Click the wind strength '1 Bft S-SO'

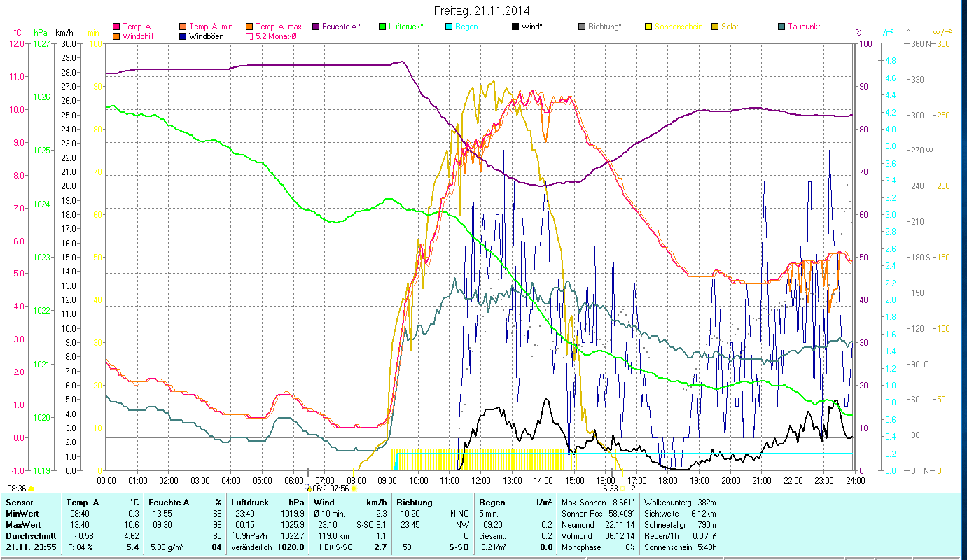pyautogui.click(x=335, y=547)
